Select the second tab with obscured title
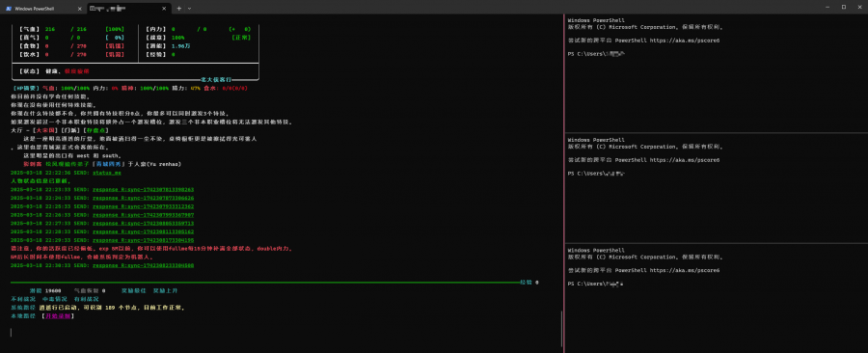Screen dimensions: 868x353 [128, 9]
